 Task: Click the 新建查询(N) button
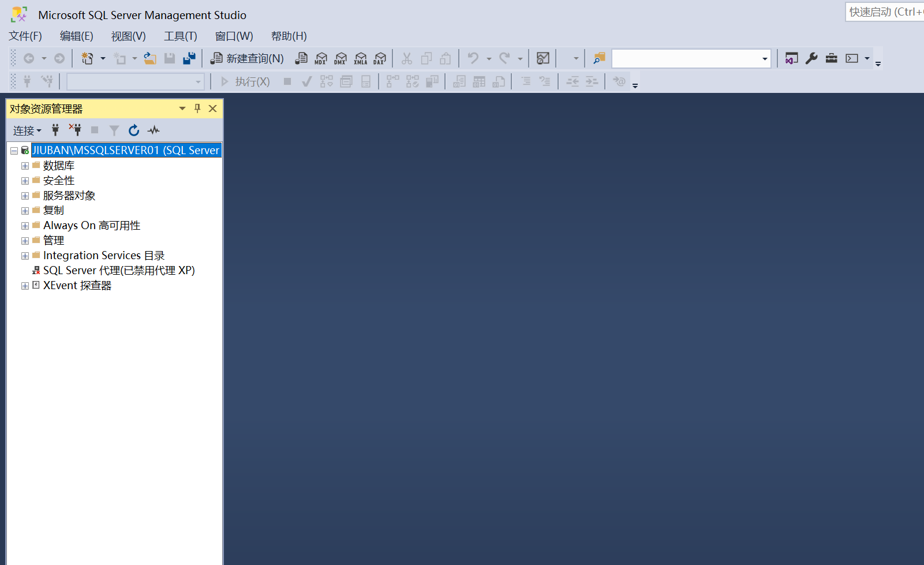(x=247, y=58)
